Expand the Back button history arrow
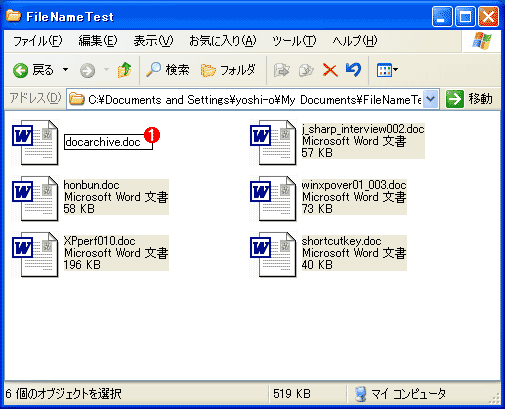 coord(65,70)
